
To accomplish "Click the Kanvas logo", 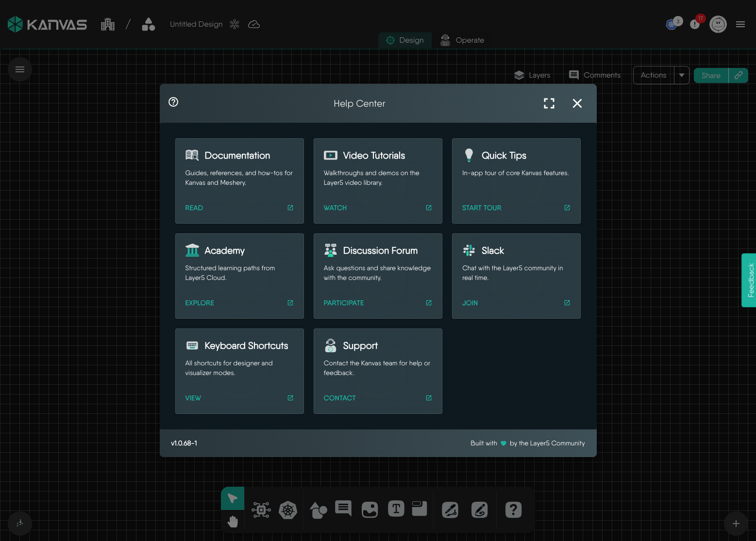I will [47, 24].
